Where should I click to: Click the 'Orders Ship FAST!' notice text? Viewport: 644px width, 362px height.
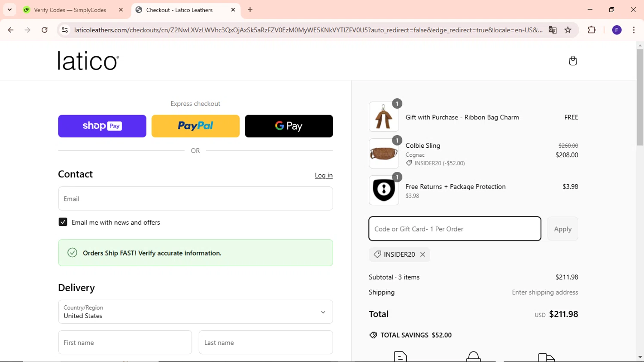pyautogui.click(x=152, y=253)
